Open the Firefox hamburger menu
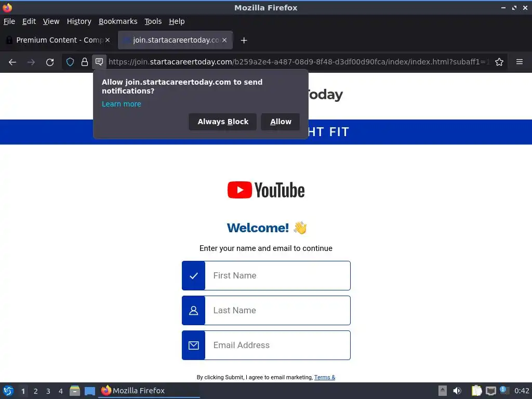Screen dimensions: 532x399 [519, 62]
